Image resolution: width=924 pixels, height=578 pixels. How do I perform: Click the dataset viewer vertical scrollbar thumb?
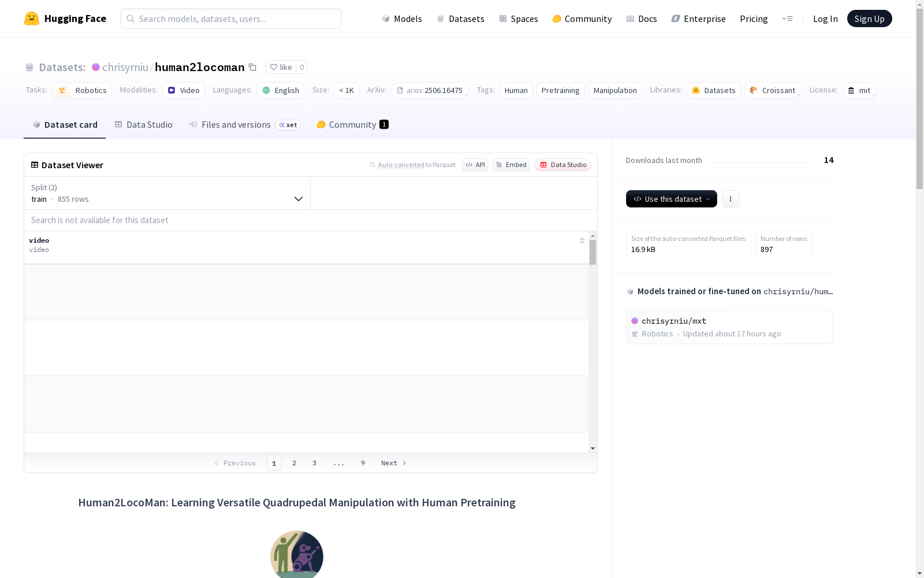tap(593, 252)
